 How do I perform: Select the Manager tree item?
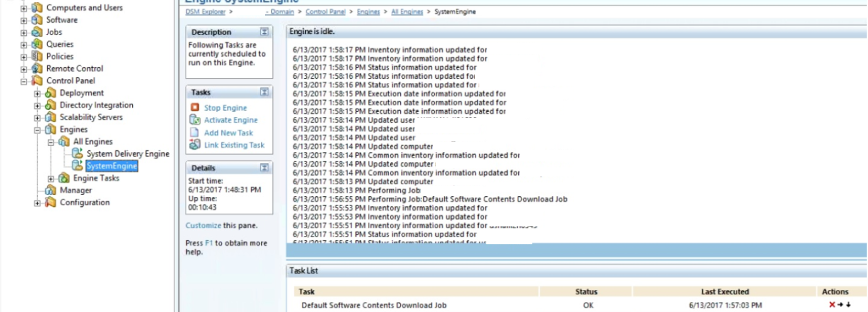pos(75,190)
